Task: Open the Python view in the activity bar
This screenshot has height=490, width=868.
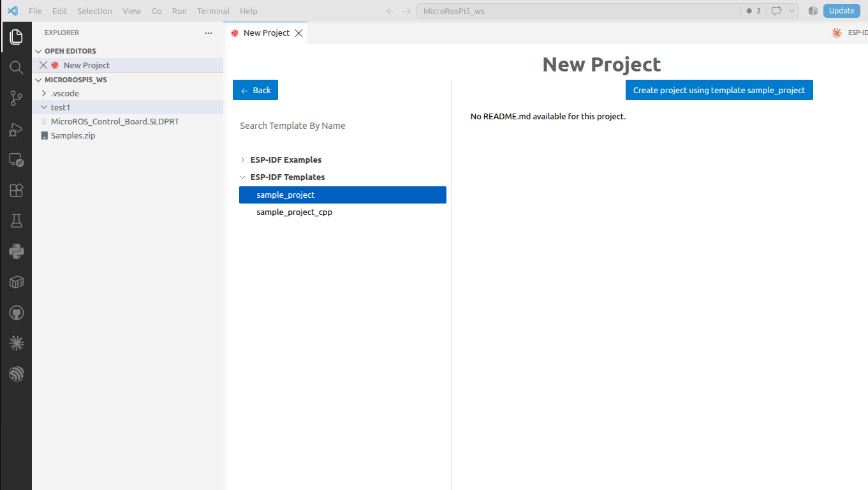Action: point(16,251)
